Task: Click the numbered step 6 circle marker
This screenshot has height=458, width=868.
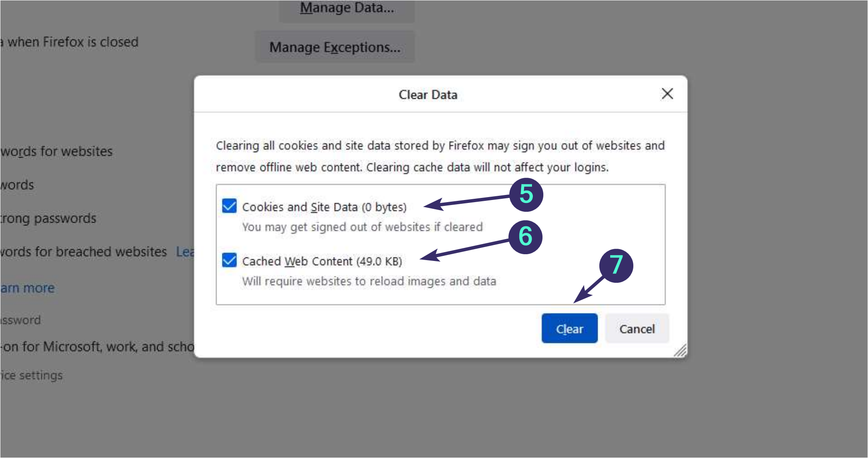Action: coord(525,237)
